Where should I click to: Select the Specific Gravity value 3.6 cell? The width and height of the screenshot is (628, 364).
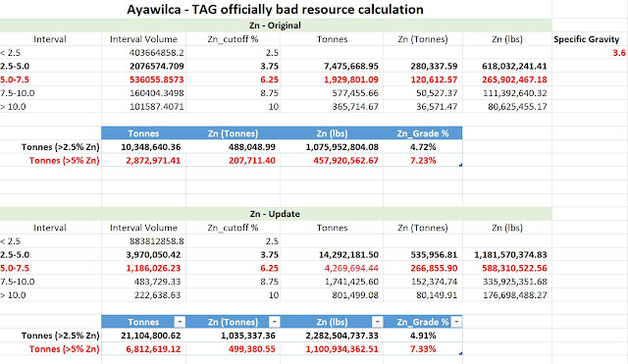[x=590, y=52]
